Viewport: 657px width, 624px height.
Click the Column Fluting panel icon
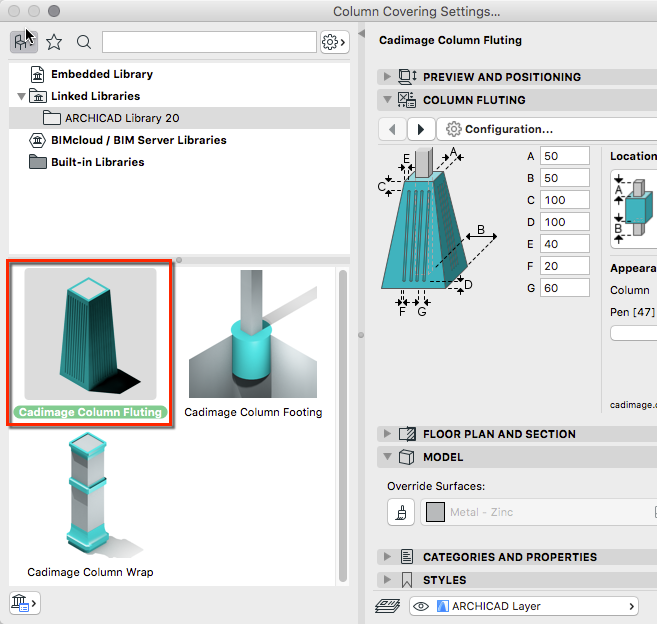407,100
